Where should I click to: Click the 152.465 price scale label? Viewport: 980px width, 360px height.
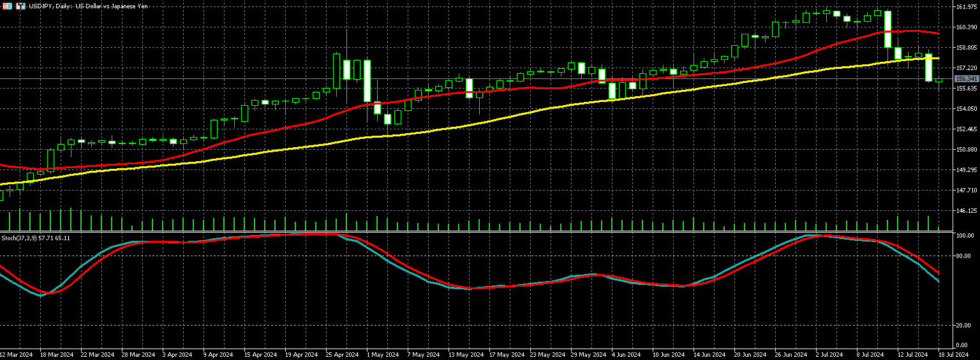[x=966, y=129]
